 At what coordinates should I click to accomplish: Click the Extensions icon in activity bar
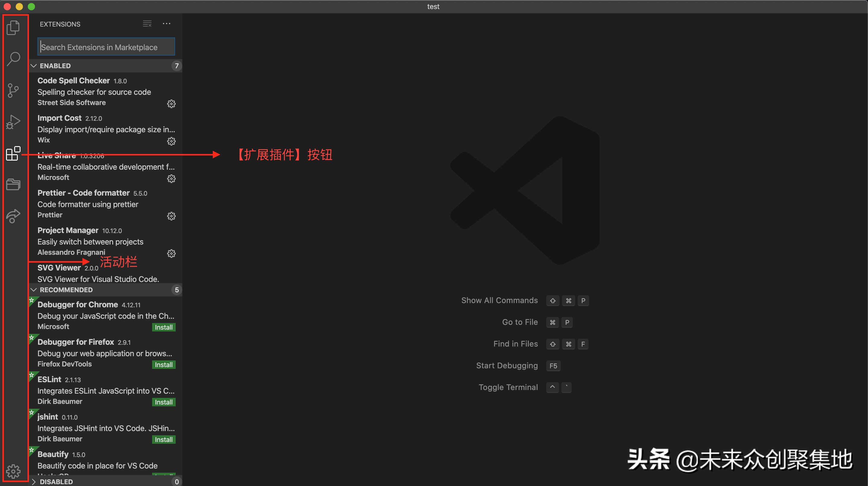coord(14,153)
